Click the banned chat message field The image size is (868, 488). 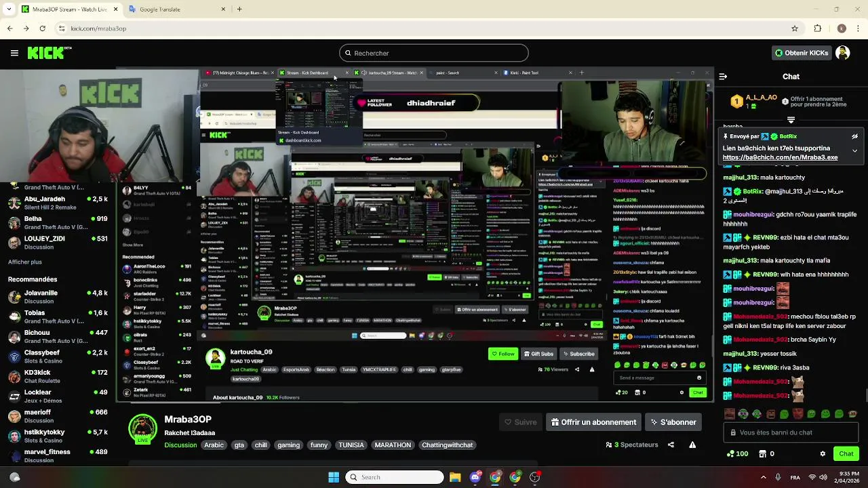click(791, 432)
